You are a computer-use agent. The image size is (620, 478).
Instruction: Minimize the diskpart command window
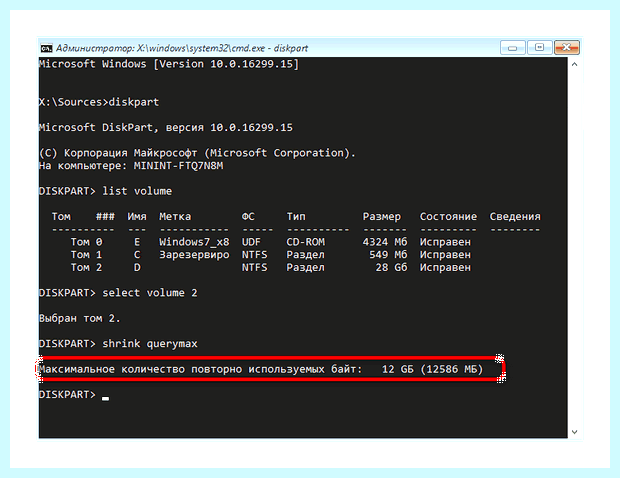pyautogui.click(x=512, y=48)
